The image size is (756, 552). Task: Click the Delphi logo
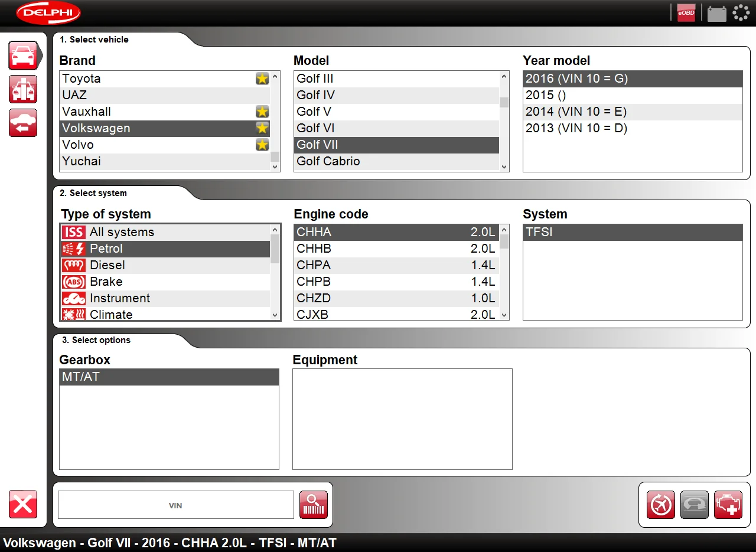click(48, 12)
